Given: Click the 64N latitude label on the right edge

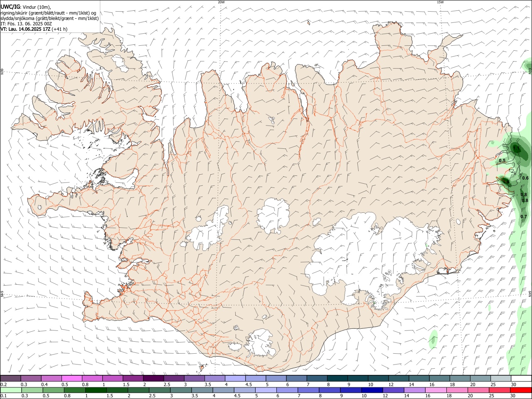Looking at the screenshot, I should [x=530, y=293].
